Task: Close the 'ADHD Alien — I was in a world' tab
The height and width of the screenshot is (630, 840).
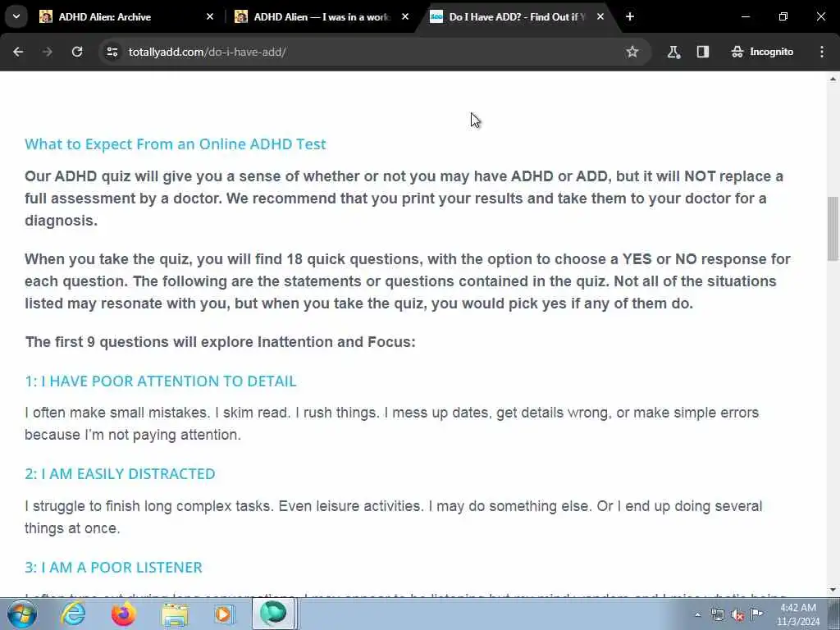Action: pos(405,17)
